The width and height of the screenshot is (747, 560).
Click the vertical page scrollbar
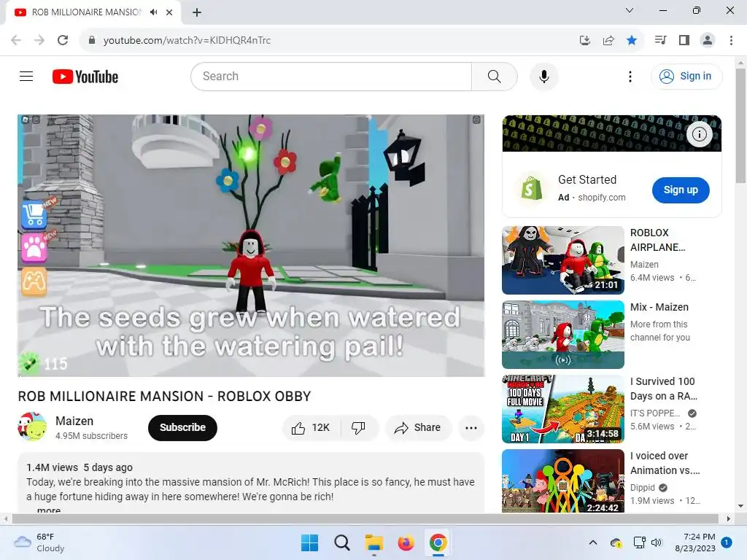pos(740,125)
